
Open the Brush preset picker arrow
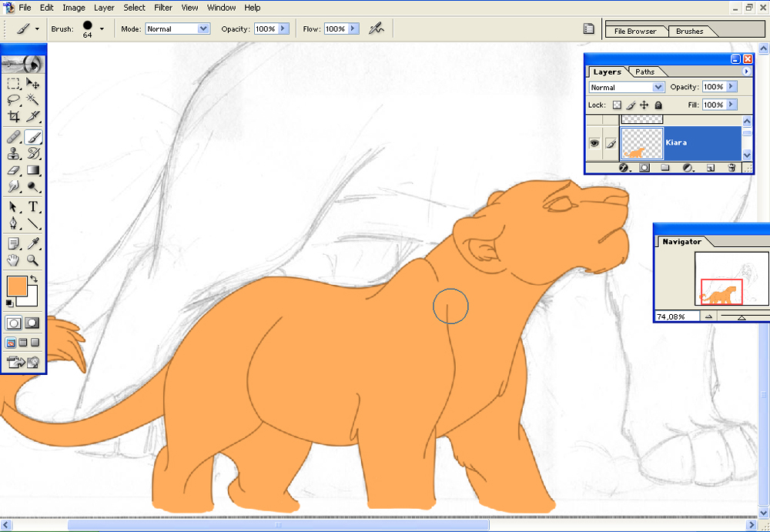click(102, 29)
